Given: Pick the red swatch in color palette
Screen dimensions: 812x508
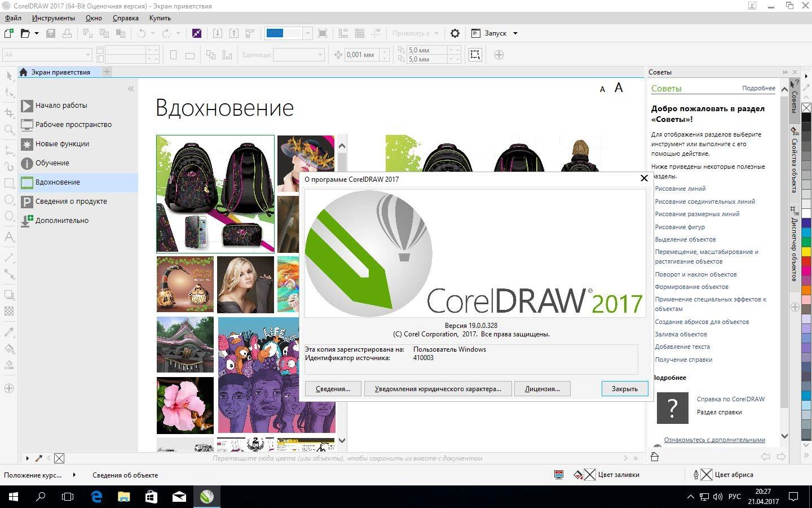Looking at the screenshot, I should tap(806, 261).
